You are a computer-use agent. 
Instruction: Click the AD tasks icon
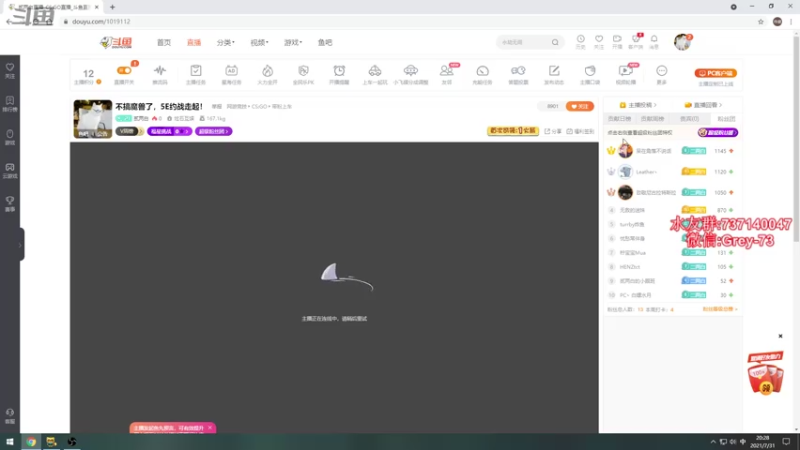tap(231, 70)
